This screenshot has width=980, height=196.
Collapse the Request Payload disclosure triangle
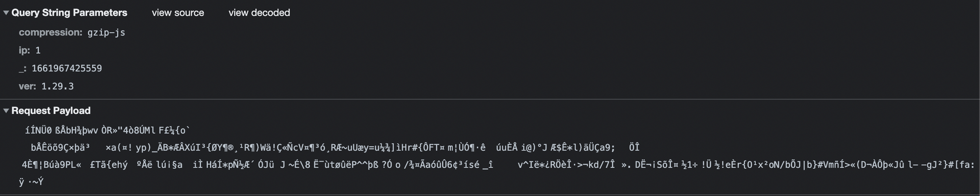tap(6, 111)
